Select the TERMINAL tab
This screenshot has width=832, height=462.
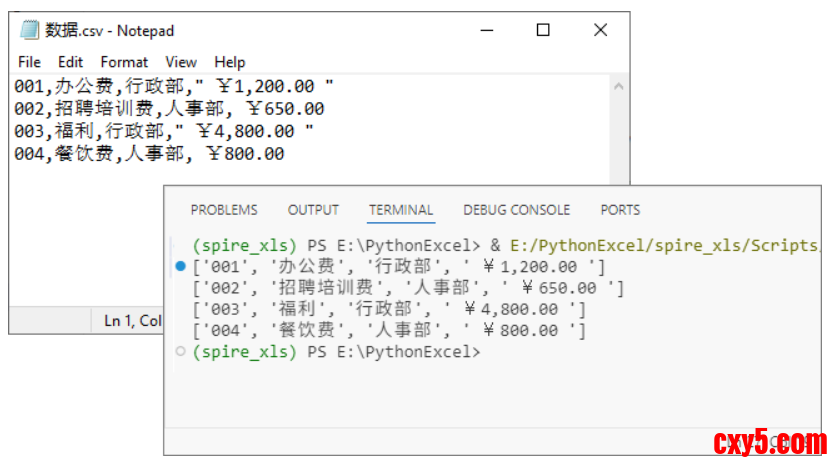click(x=401, y=210)
